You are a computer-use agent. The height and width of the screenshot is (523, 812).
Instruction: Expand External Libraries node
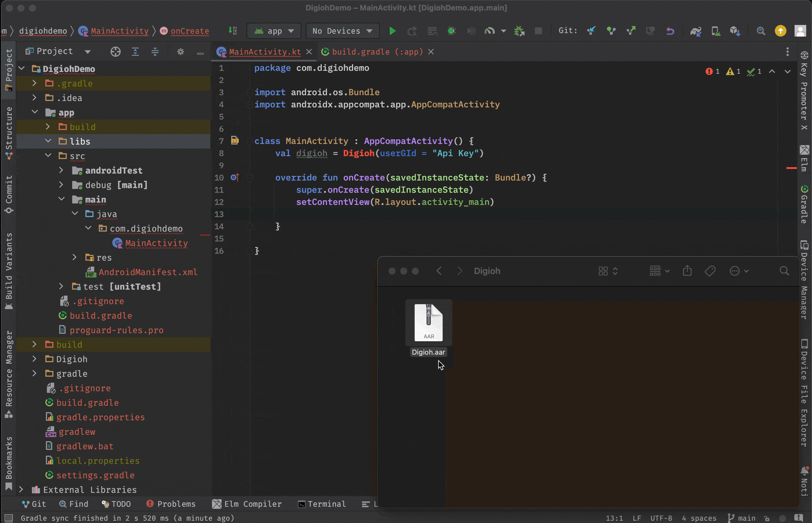click(21, 489)
